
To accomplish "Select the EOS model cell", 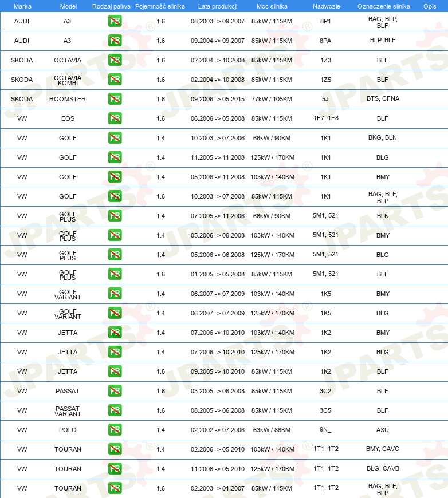I will coord(68,118).
